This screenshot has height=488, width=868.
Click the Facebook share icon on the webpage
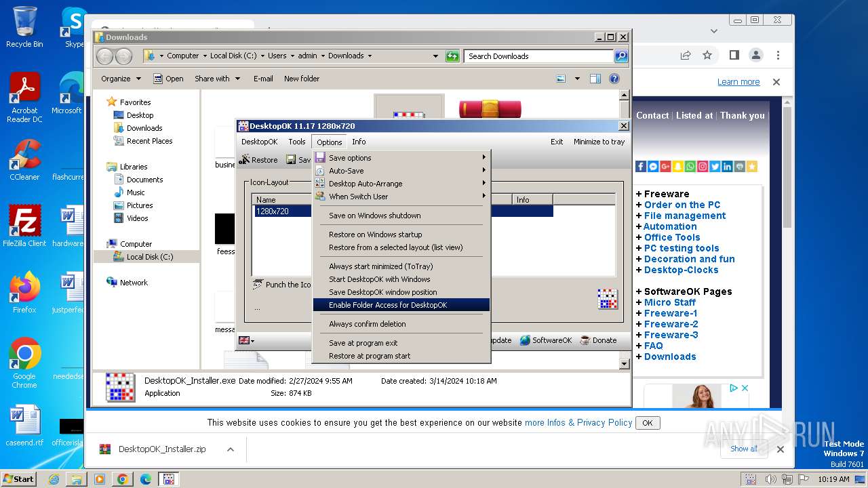(x=641, y=166)
